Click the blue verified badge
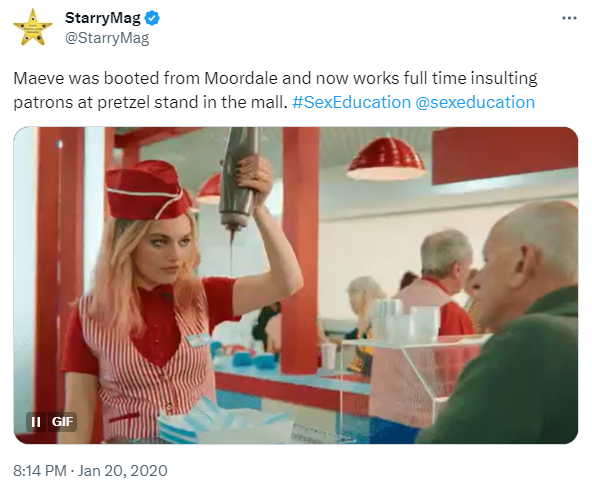This screenshot has width=592, height=492. [x=152, y=18]
